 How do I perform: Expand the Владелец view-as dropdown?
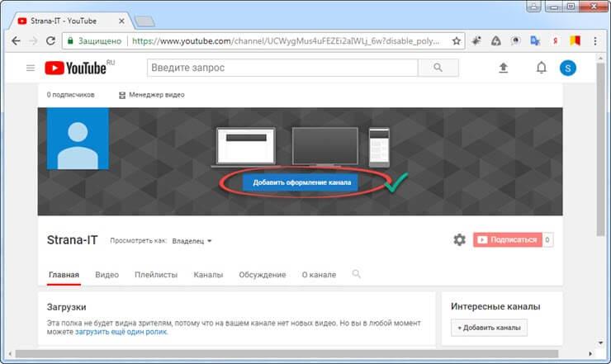click(x=192, y=241)
